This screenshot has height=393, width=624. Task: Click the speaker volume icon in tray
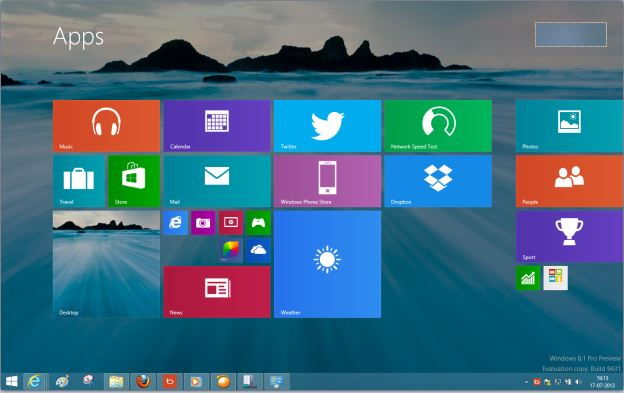click(578, 382)
